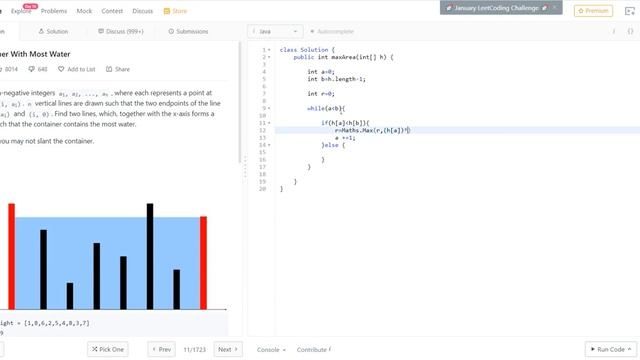The width and height of the screenshot is (640, 360).
Task: Click the height array example text
Action: tap(45, 323)
